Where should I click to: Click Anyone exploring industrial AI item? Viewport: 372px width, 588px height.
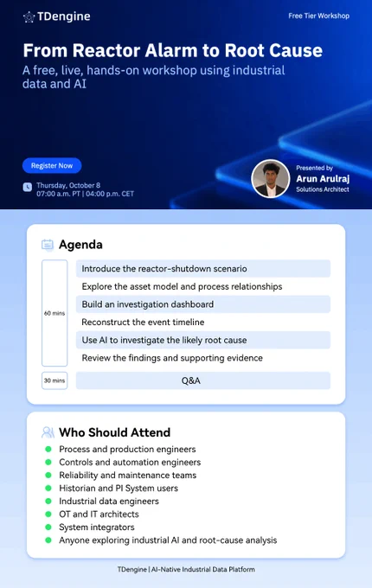168,540
